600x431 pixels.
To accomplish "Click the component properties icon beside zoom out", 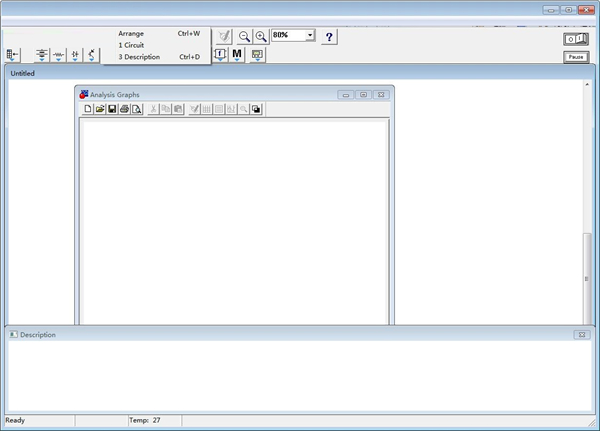I will coord(224,37).
